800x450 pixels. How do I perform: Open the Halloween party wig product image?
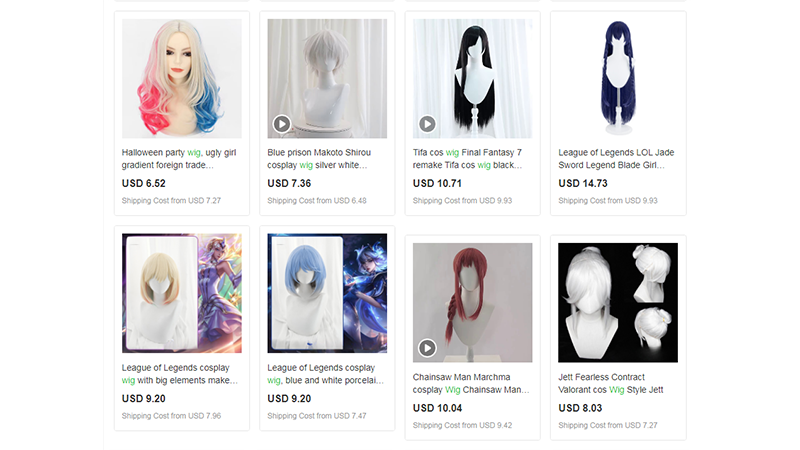(x=182, y=79)
